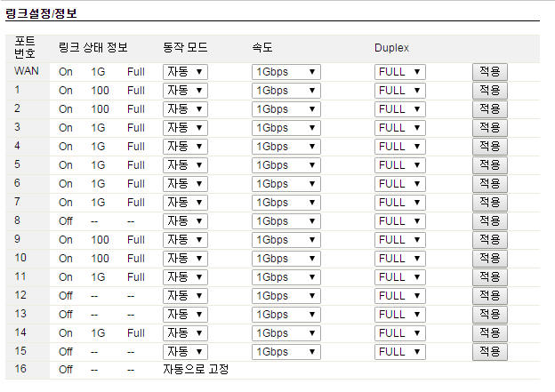This screenshot has width=555, height=392.
Task: Open port 3 speed dropdown
Action: [286, 128]
